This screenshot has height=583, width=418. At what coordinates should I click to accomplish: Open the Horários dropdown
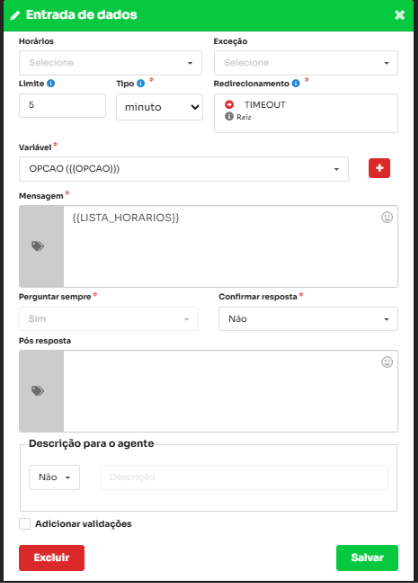110,63
